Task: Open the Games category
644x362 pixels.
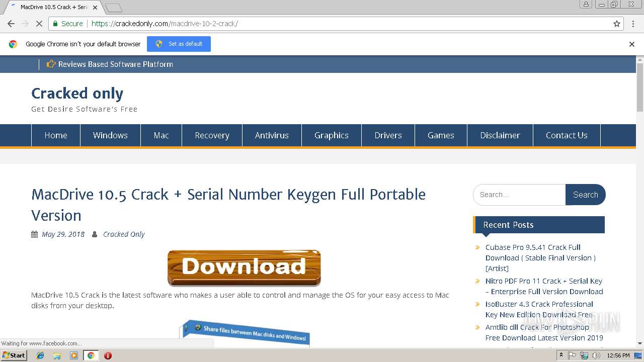Action: [441, 135]
